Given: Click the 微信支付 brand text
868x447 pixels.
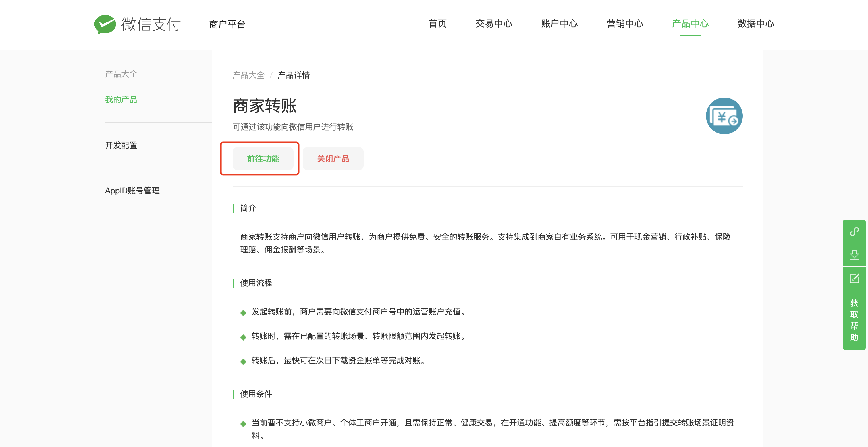Looking at the screenshot, I should [151, 24].
